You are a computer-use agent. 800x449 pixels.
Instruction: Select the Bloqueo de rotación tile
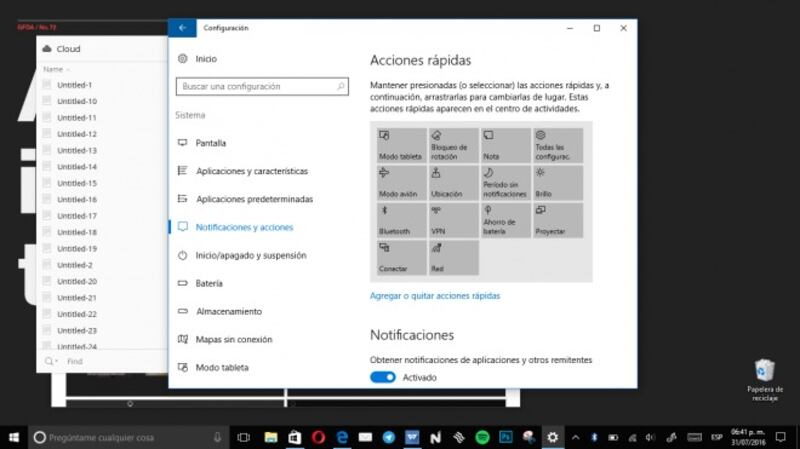click(x=453, y=146)
